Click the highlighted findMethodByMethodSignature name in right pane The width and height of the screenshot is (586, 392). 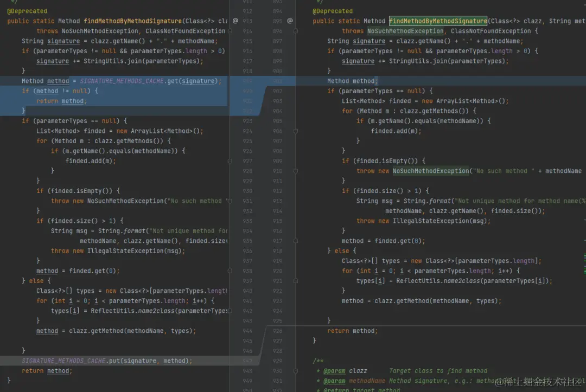coord(438,21)
